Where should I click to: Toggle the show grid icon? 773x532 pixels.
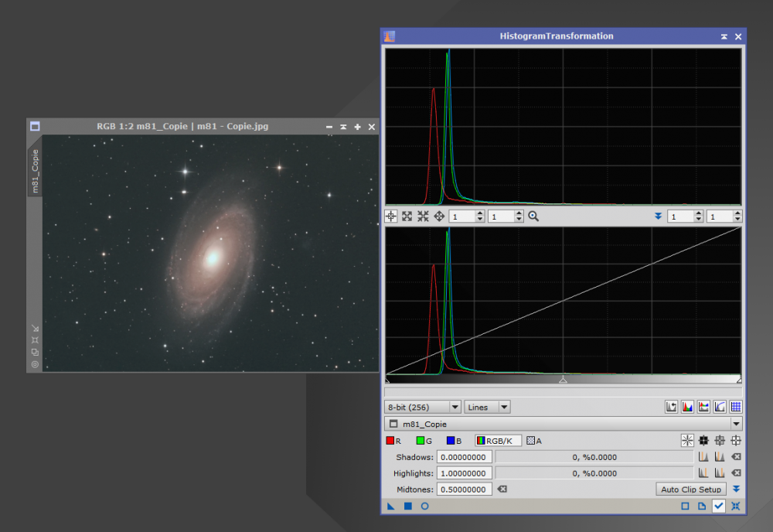pyautogui.click(x=736, y=407)
